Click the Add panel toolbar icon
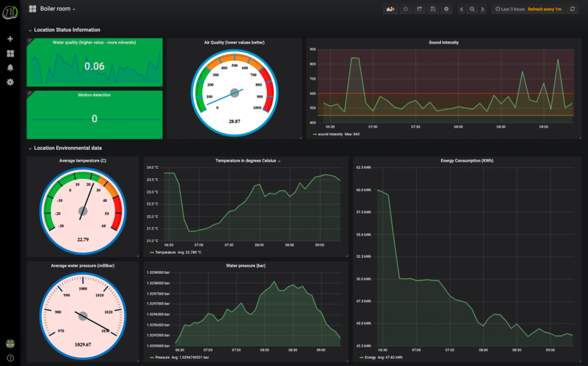588x366 pixels. point(391,9)
